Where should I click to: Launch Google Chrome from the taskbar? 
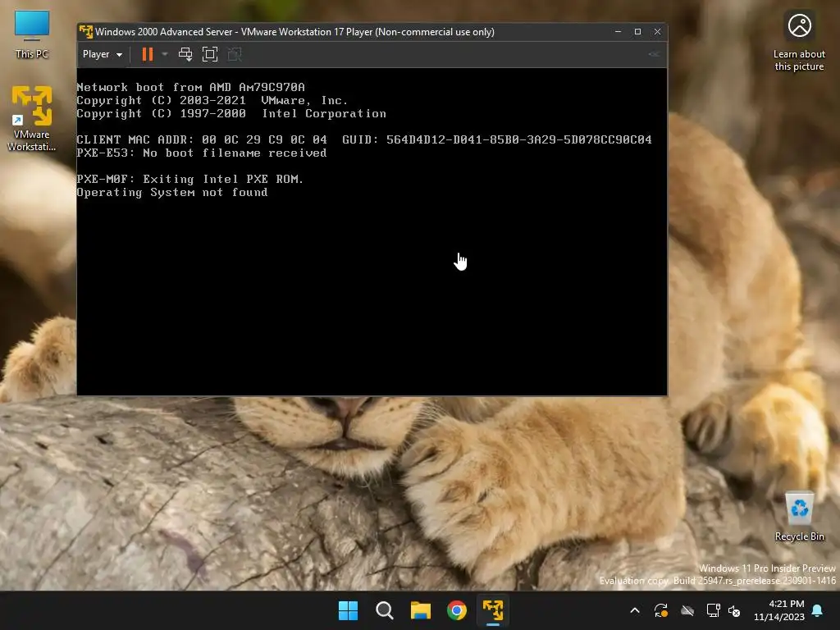[x=457, y=610]
